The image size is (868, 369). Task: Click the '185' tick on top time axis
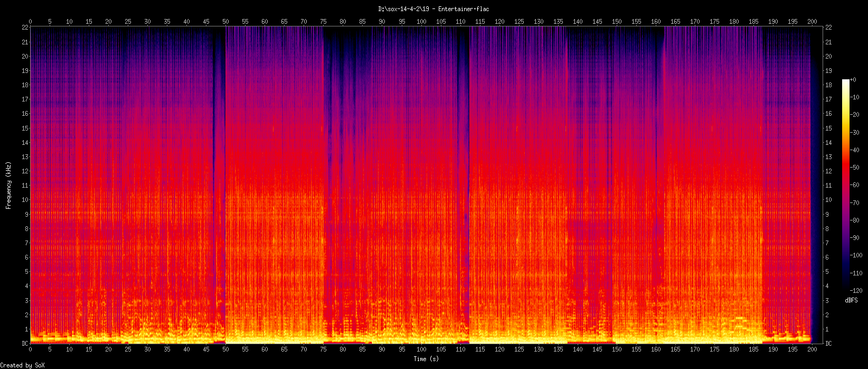(x=753, y=22)
